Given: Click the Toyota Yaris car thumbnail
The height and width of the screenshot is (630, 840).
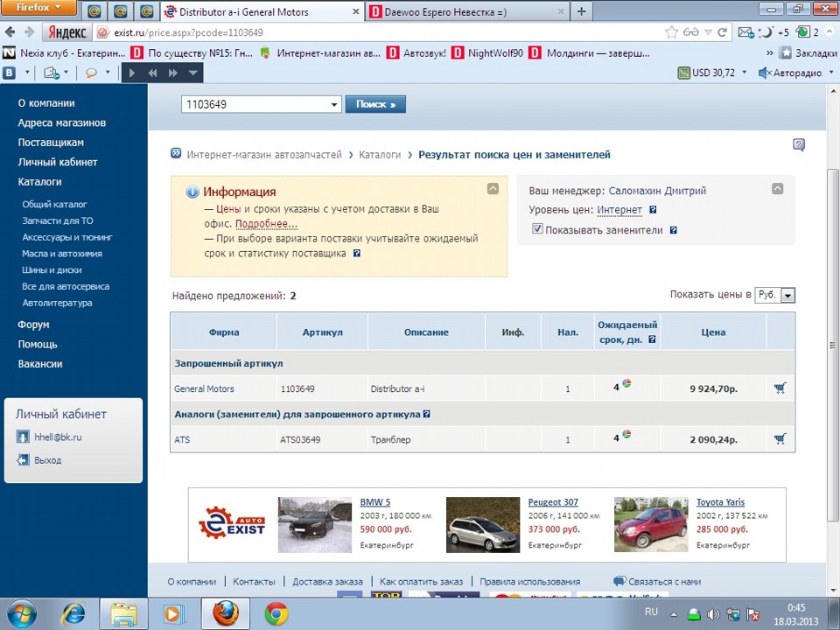Looking at the screenshot, I should coord(651,524).
